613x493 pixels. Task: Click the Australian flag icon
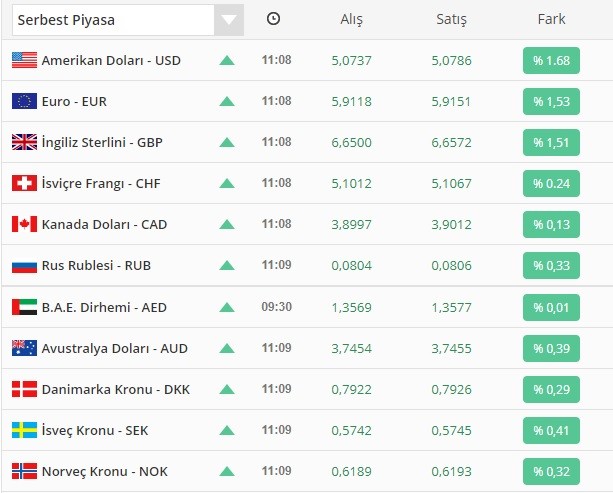(24, 348)
